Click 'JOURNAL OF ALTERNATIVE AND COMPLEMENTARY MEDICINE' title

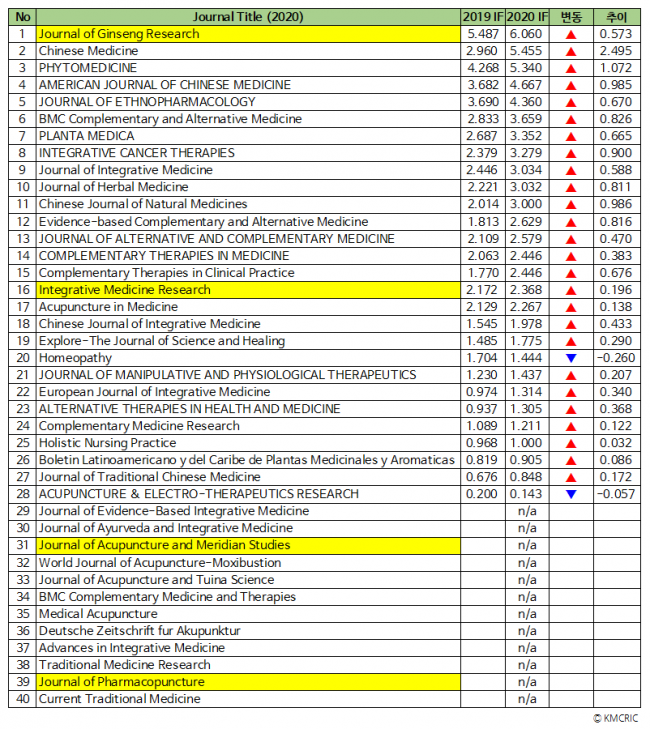coord(217,239)
